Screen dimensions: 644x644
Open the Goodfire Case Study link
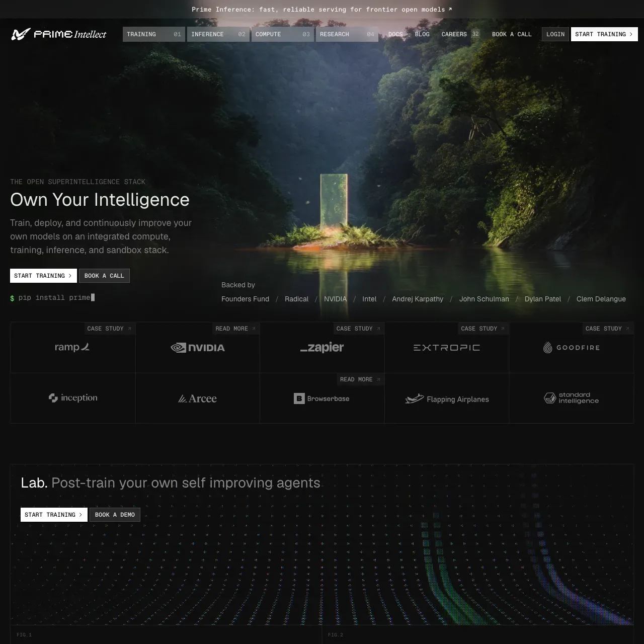(608, 329)
